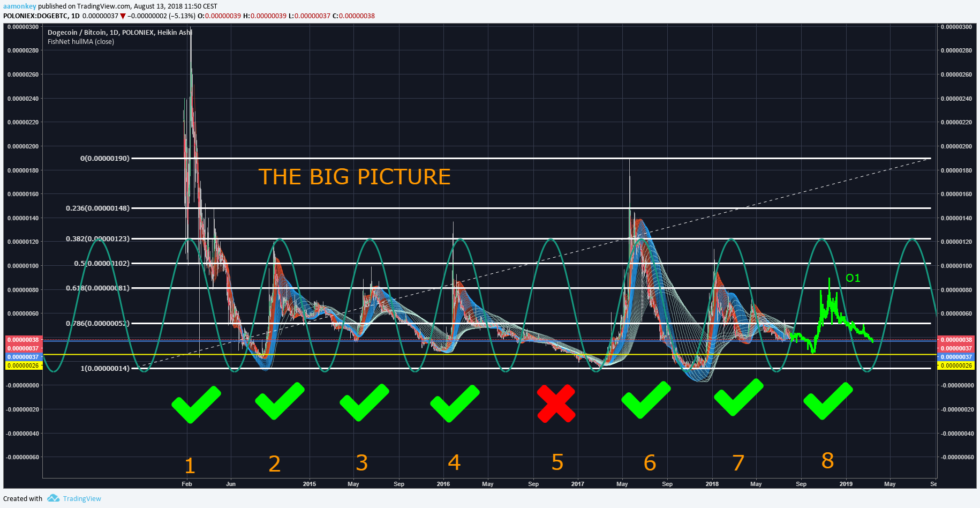980x508 pixels.
Task: Select the POLONIEX:DOGEBTC, 1D symbol text
Action: tap(41, 16)
